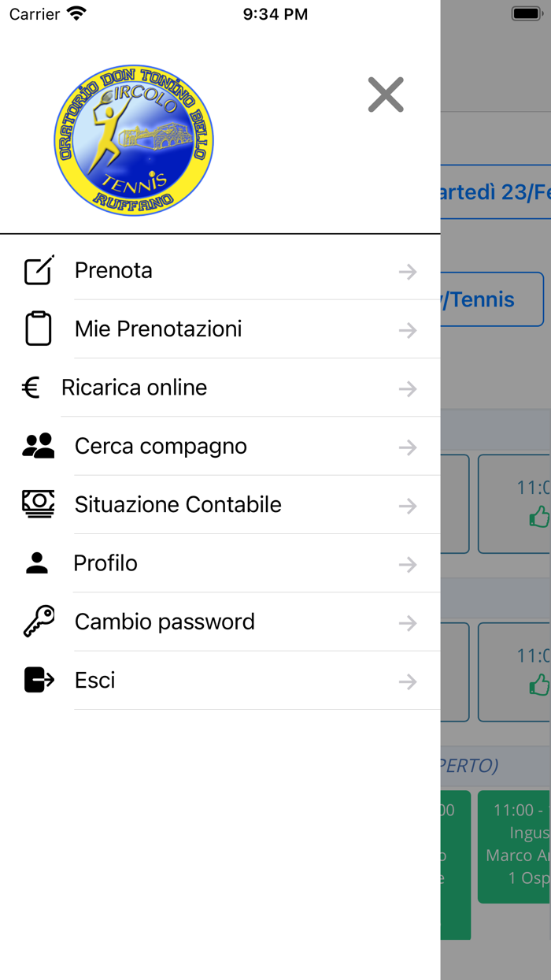This screenshot has height=980, width=551.
Task: Click the key icon for Cambio password
Action: click(x=39, y=620)
